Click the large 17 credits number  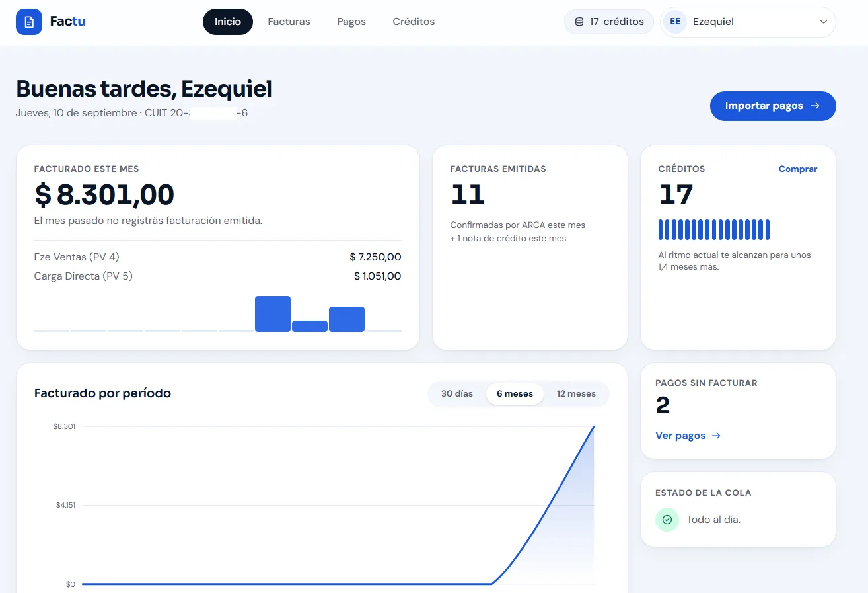pyautogui.click(x=676, y=195)
